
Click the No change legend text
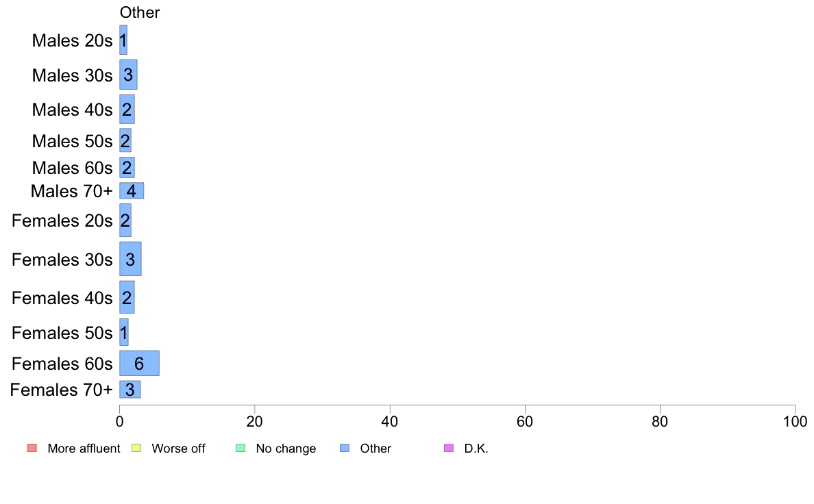point(286,449)
